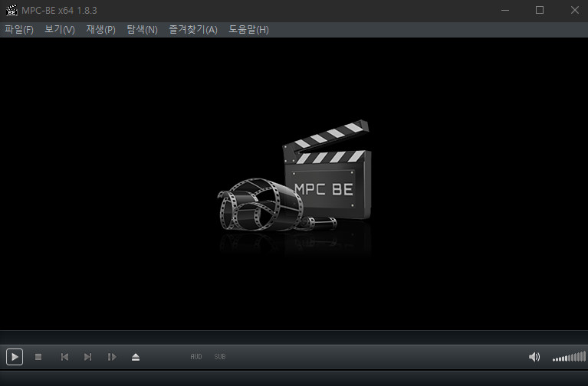Skip to the next file
Screen dimensions: 588x386
(x=87, y=357)
